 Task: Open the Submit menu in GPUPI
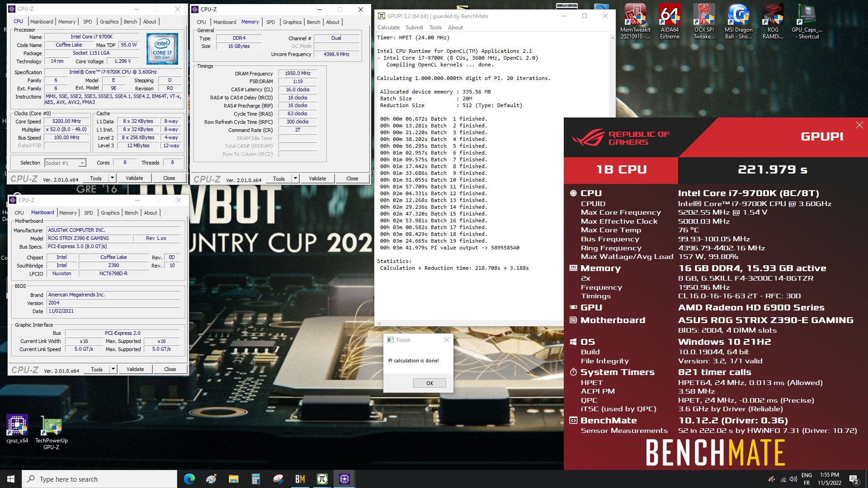(x=415, y=28)
